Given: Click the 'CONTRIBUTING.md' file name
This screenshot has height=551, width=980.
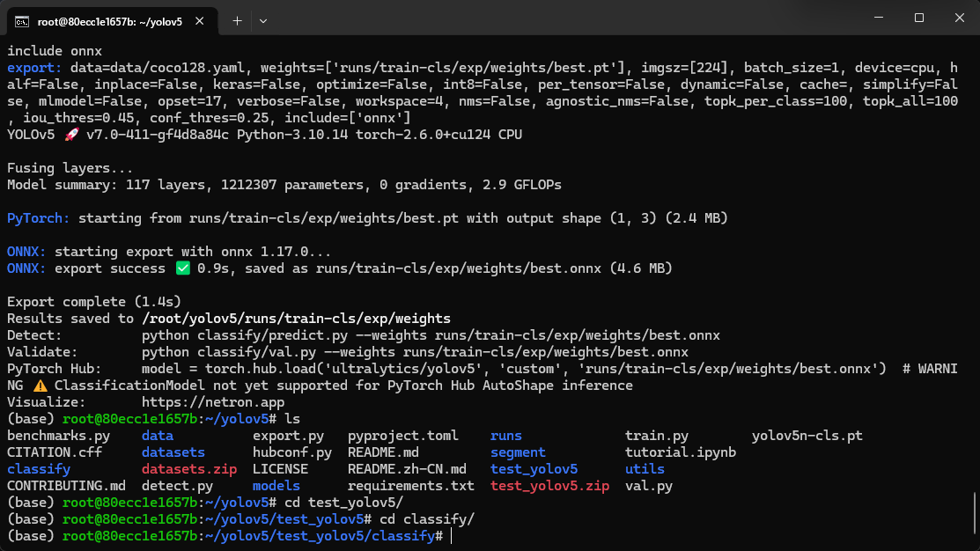Looking at the screenshot, I should click(x=66, y=486).
